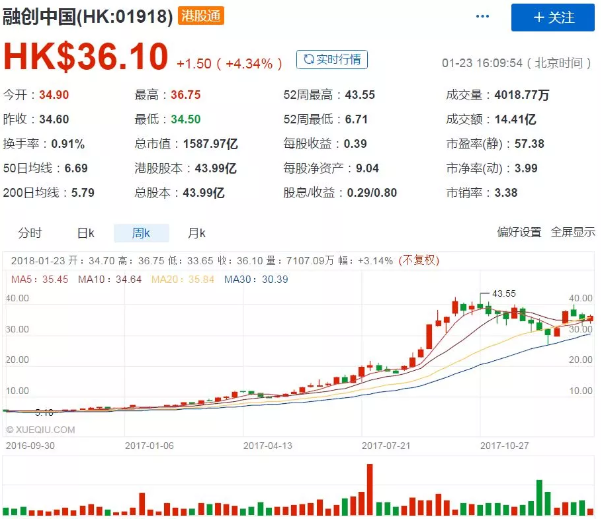Click the 最高 value 36.75

186,95
